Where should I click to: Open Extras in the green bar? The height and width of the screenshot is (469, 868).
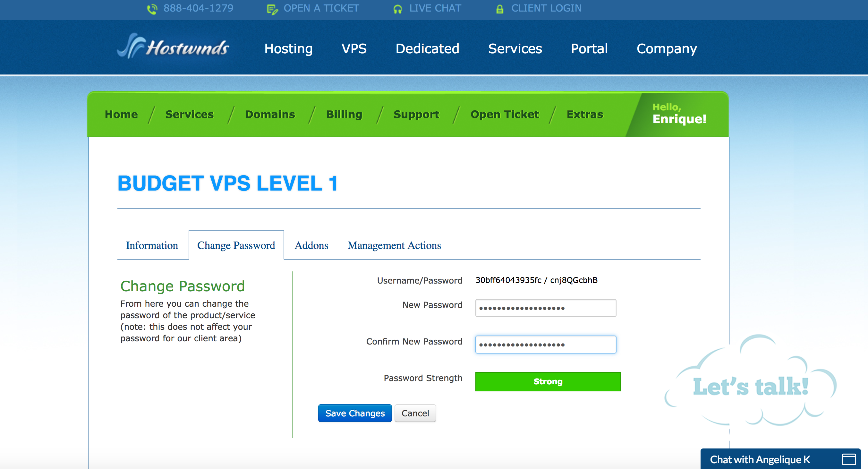[x=585, y=115]
